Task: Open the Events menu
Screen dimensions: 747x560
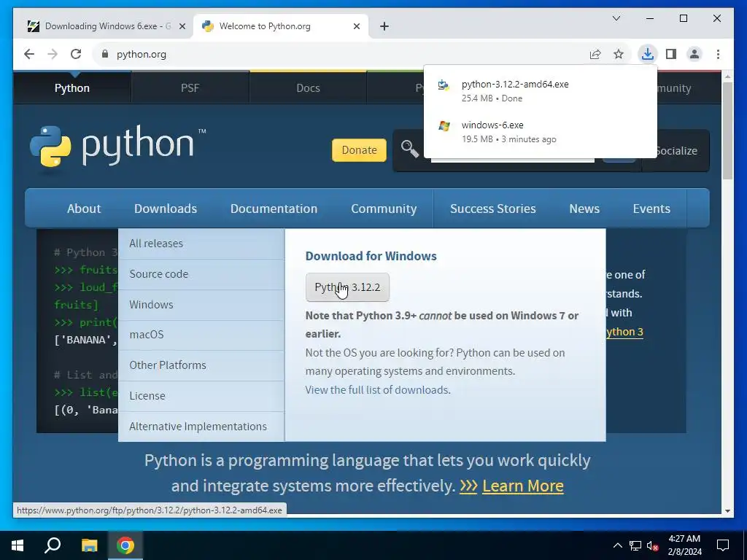Action: (x=651, y=209)
